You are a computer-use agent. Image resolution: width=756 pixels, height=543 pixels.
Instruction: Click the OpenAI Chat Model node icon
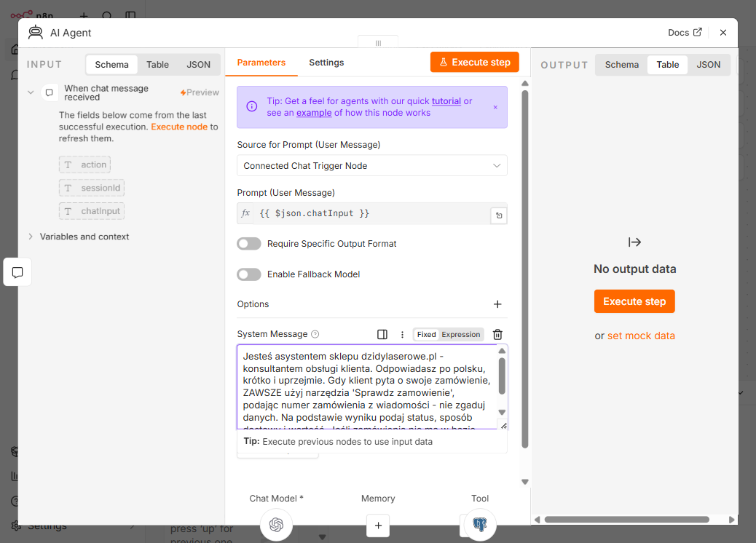tap(276, 524)
